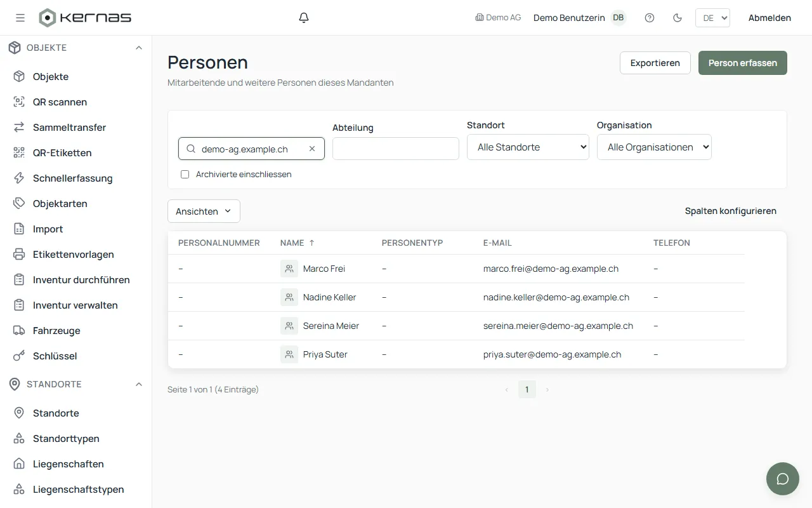The image size is (812, 508).
Task: Click the Etikettenvorlagen printer icon
Action: (20, 254)
